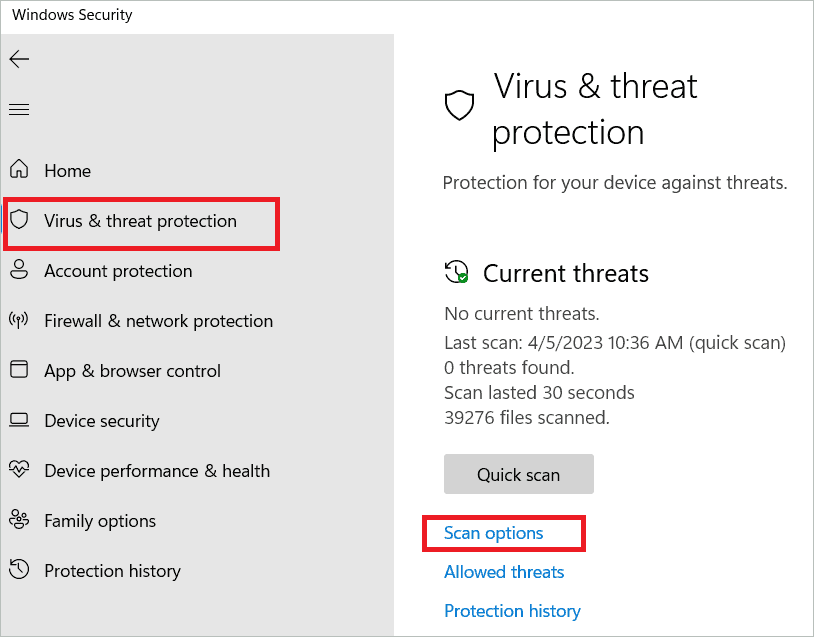Click the Virus & threat protection shield icon

[x=19, y=221]
